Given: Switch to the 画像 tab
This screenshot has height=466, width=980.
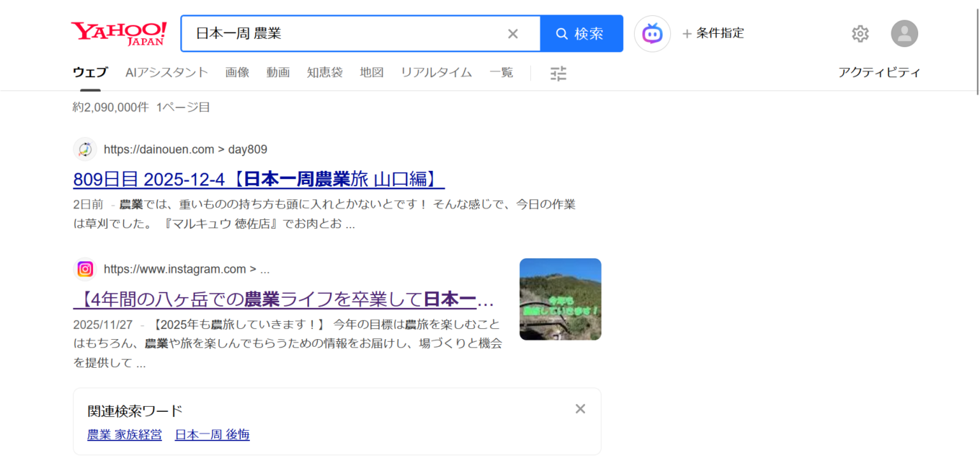Looking at the screenshot, I should point(238,72).
